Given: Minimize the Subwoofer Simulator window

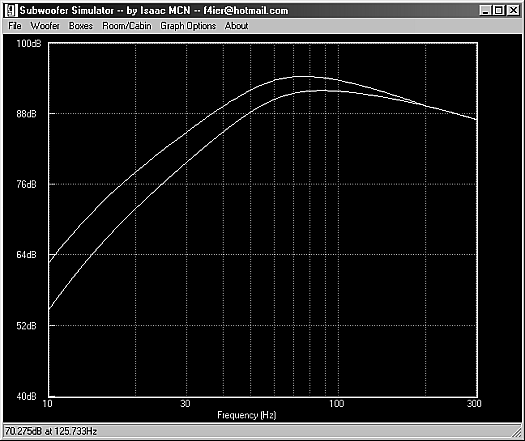Looking at the screenshot, I should pos(485,10).
